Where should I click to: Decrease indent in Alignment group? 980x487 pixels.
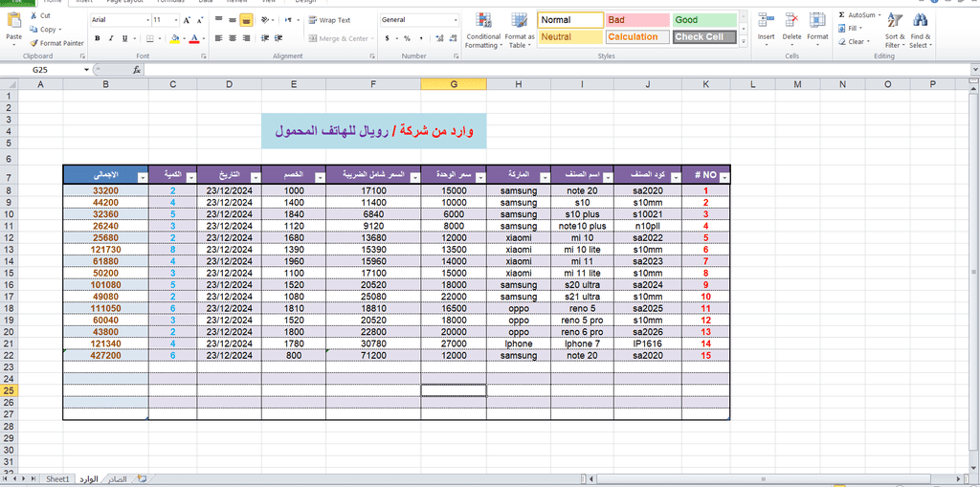(264, 38)
